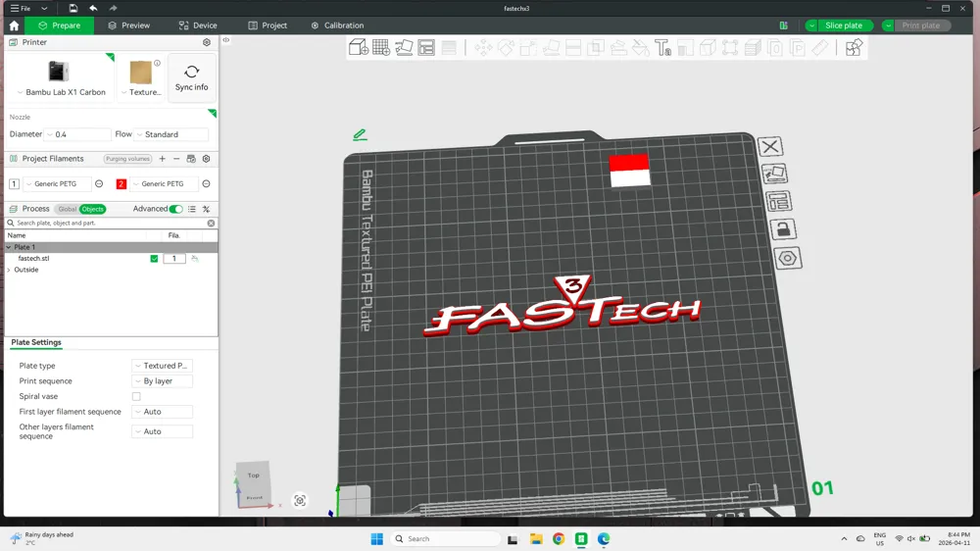Select the Lay on face tool
Image resolution: width=980 pixels, height=551 pixels.
551,47
